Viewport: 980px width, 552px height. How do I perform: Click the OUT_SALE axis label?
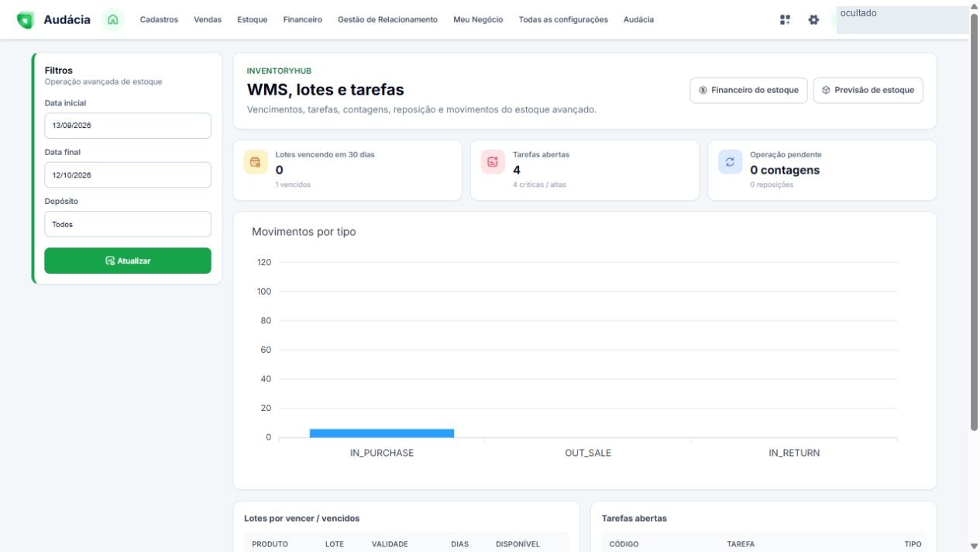(x=588, y=453)
